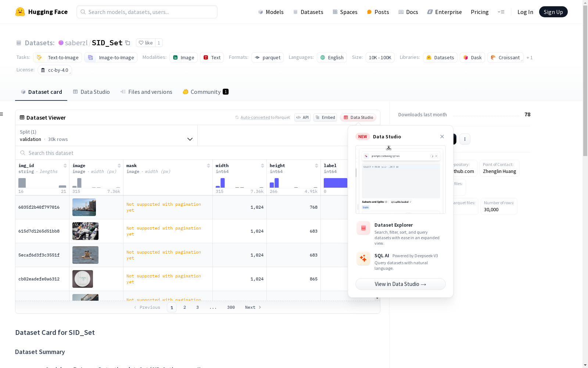Open the more navigation menu icon
The height and width of the screenshot is (368, 588).
coord(501,12)
